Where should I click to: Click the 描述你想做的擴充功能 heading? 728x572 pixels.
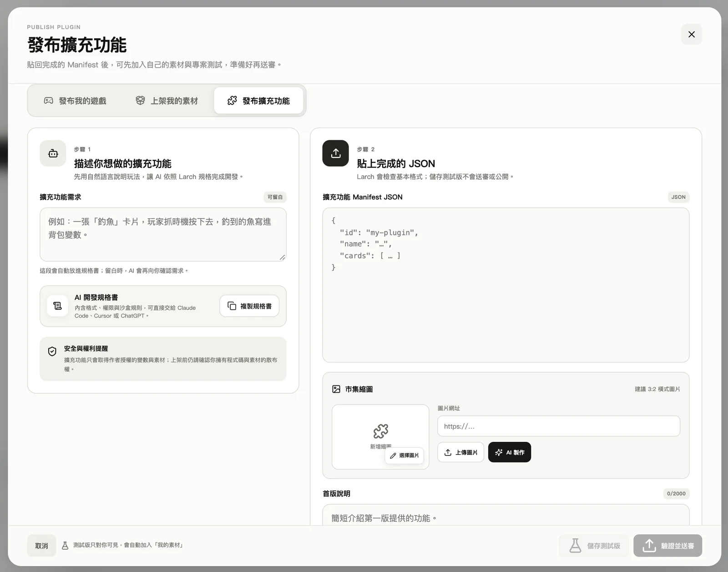click(123, 164)
